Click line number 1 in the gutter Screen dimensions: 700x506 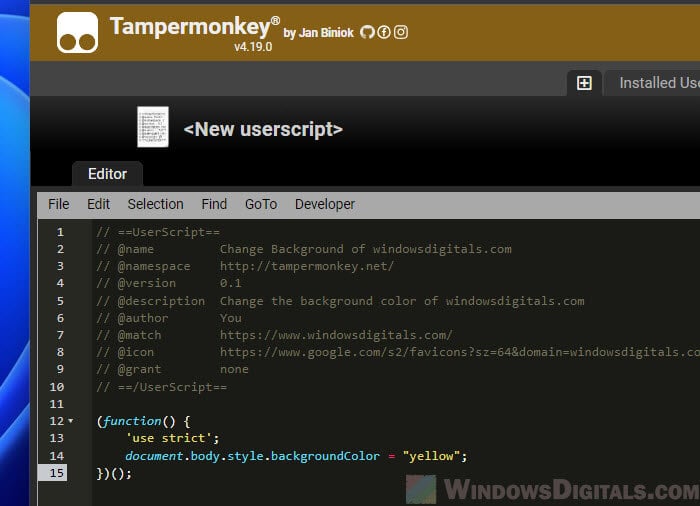pos(60,232)
